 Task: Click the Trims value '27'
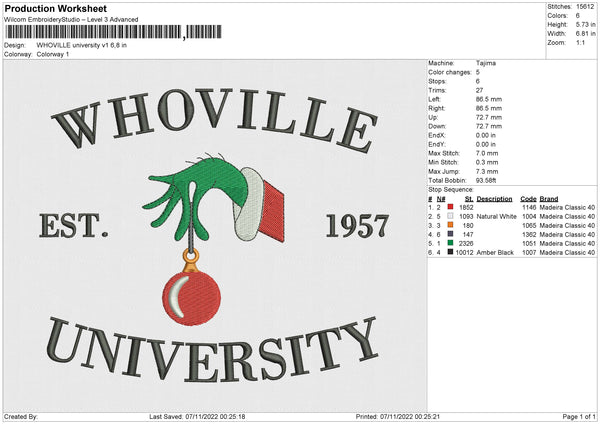(x=479, y=90)
